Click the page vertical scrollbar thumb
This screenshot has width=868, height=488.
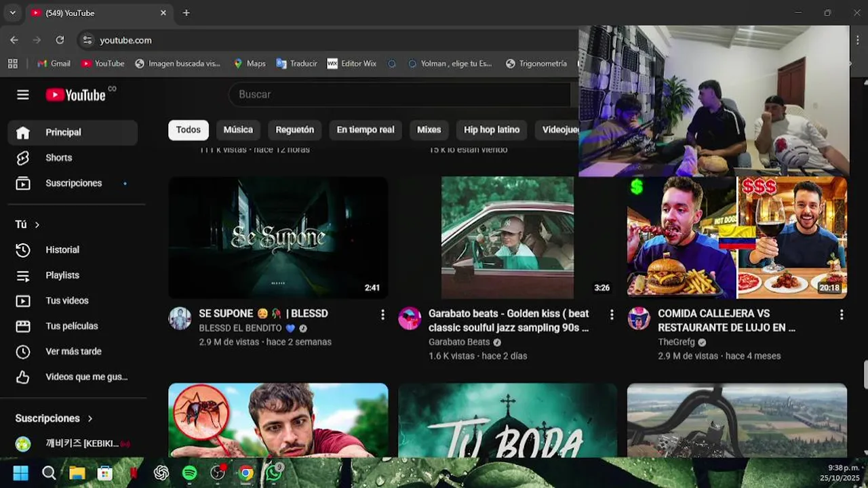tap(865, 375)
